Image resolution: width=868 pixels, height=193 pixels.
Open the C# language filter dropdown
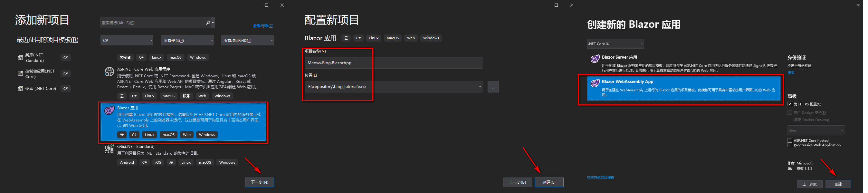127,40
